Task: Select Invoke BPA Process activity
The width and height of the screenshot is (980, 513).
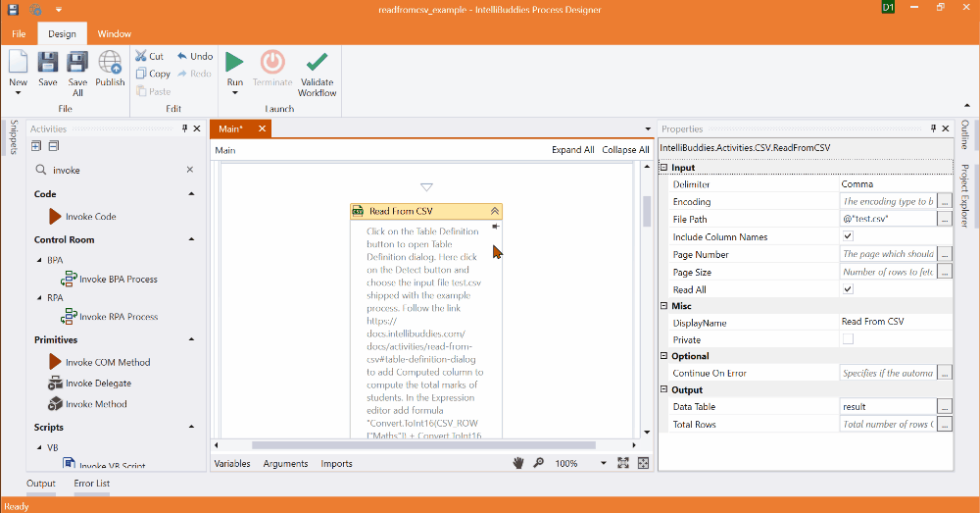Action: pos(109,279)
